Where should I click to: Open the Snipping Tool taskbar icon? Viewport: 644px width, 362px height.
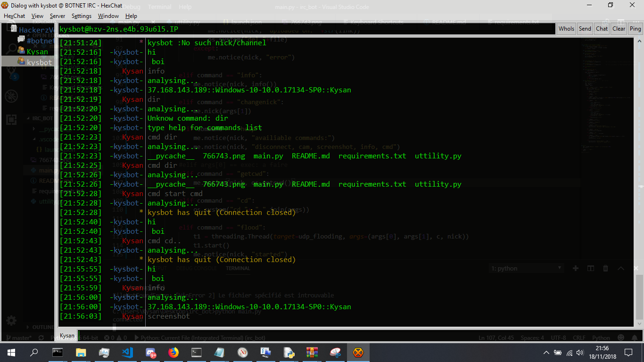[x=335, y=353]
